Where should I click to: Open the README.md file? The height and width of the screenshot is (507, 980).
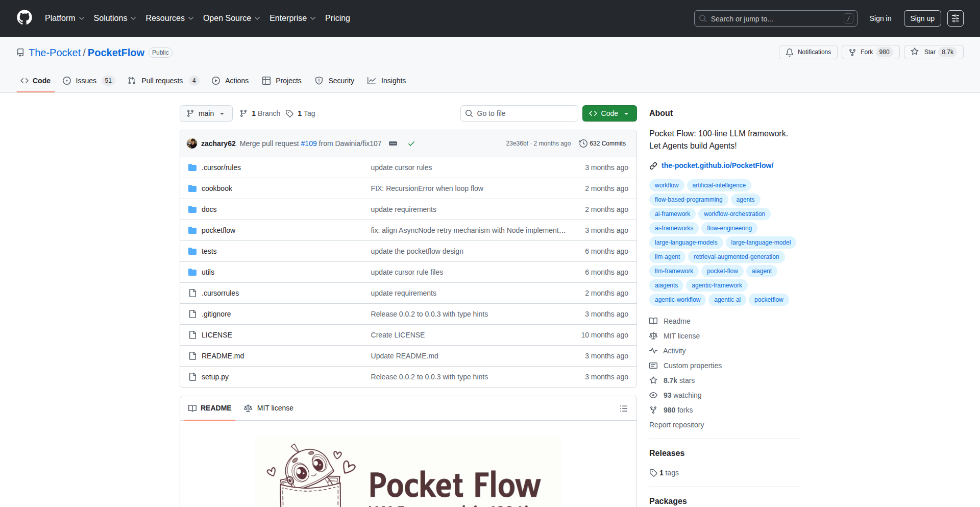[223, 356]
